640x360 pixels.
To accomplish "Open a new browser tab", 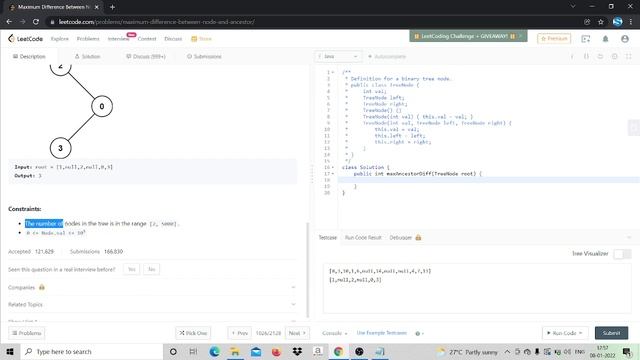I will coord(112,7).
